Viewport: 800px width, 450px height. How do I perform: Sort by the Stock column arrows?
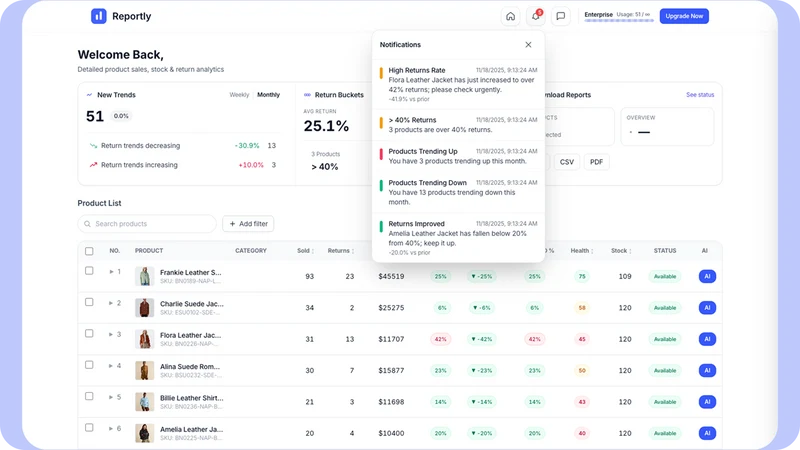630,251
